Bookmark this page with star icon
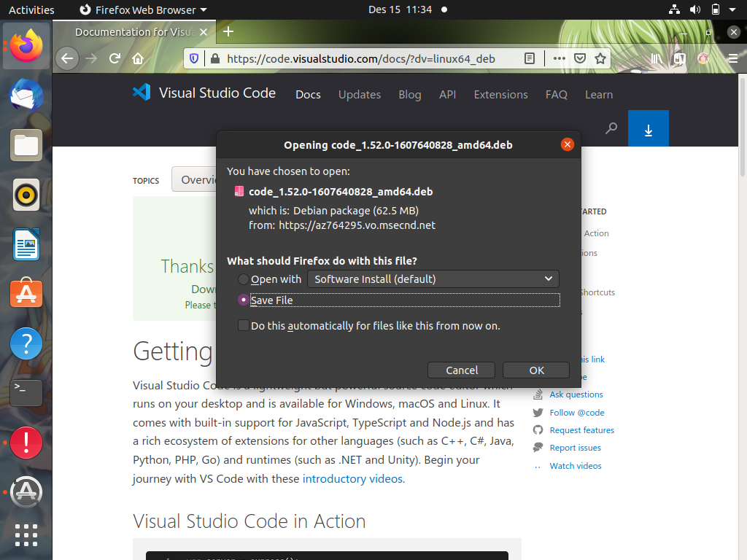Screen dimensions: 747x560 [600, 58]
